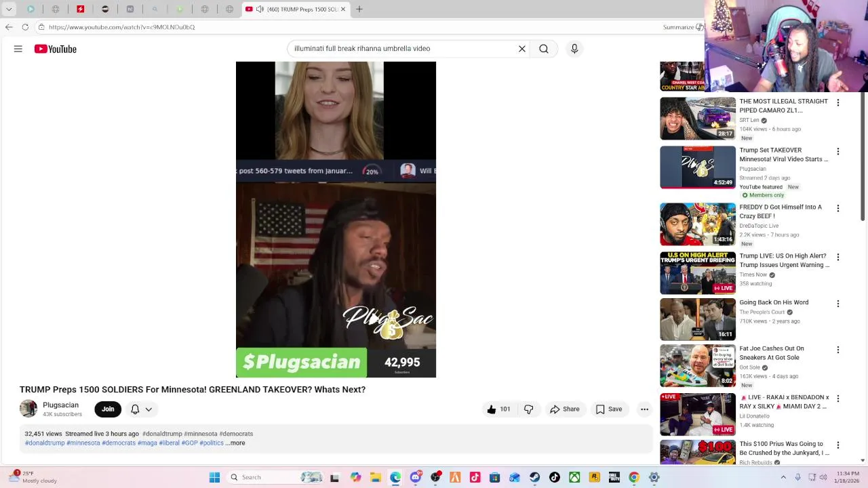Open 'Going Back On His Word' title

tap(774, 302)
